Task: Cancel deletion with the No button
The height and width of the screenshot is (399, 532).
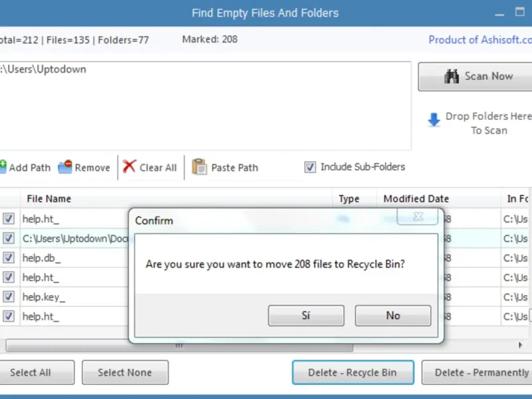Action: [393, 316]
